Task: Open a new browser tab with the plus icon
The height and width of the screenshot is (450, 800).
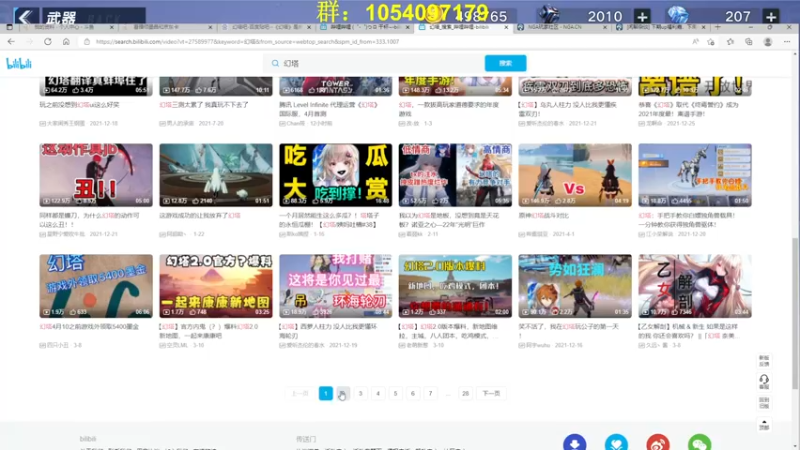Action: click(x=717, y=27)
